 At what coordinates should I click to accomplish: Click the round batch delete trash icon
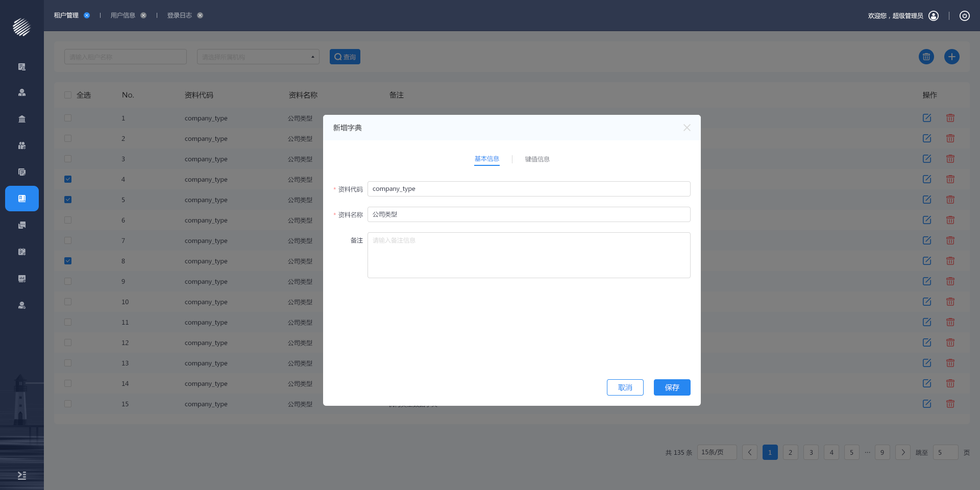(x=926, y=57)
